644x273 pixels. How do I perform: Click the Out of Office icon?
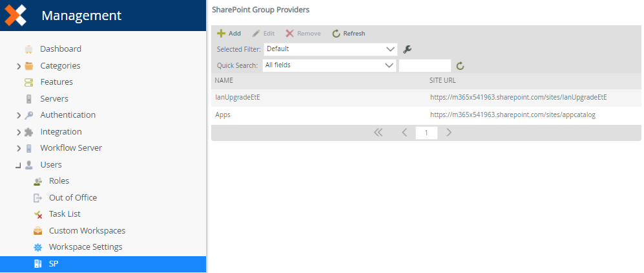(x=37, y=198)
